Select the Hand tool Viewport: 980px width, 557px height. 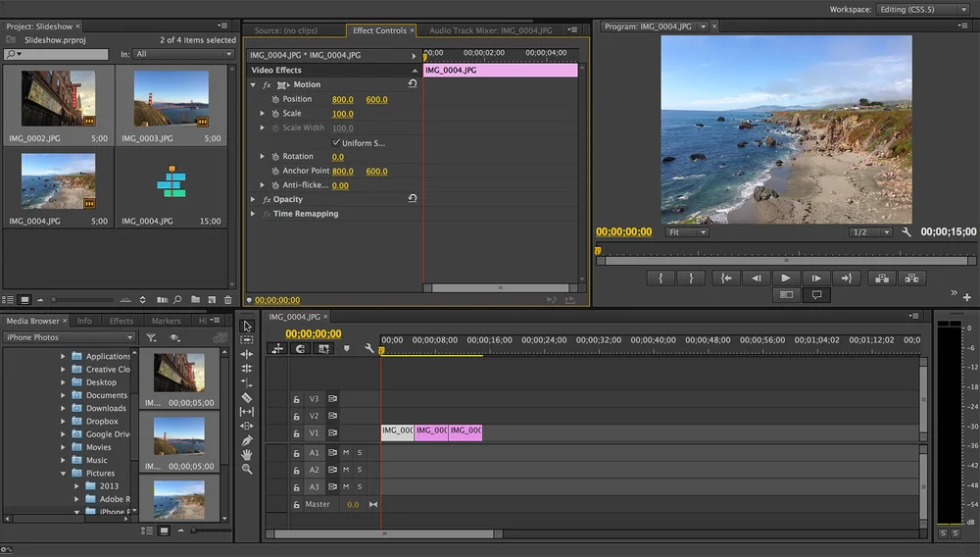coord(247,455)
